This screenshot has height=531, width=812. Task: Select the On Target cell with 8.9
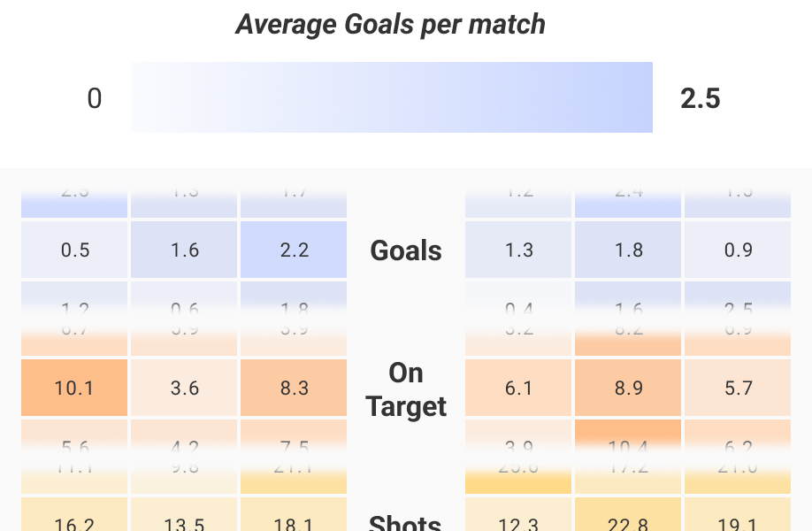tap(628, 388)
